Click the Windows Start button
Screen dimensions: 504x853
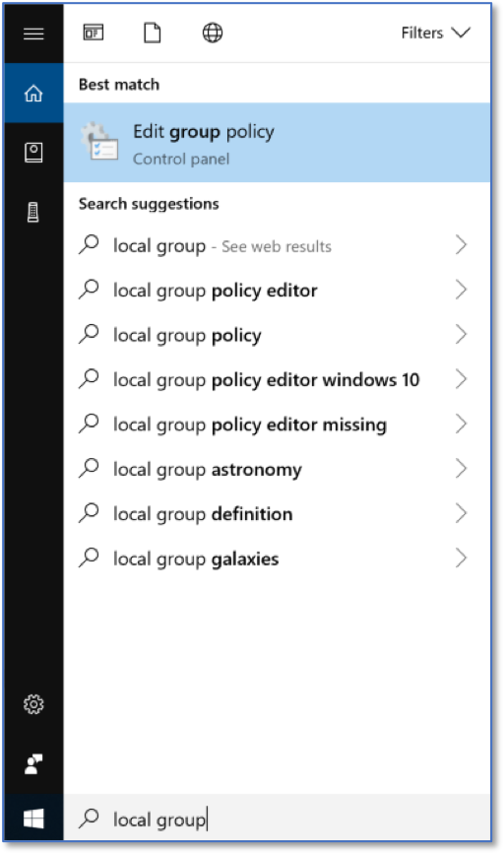(x=33, y=819)
